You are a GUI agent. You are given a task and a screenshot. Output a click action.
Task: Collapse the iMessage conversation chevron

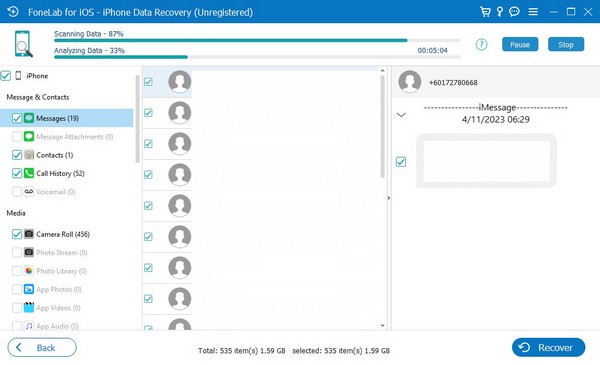(401, 115)
